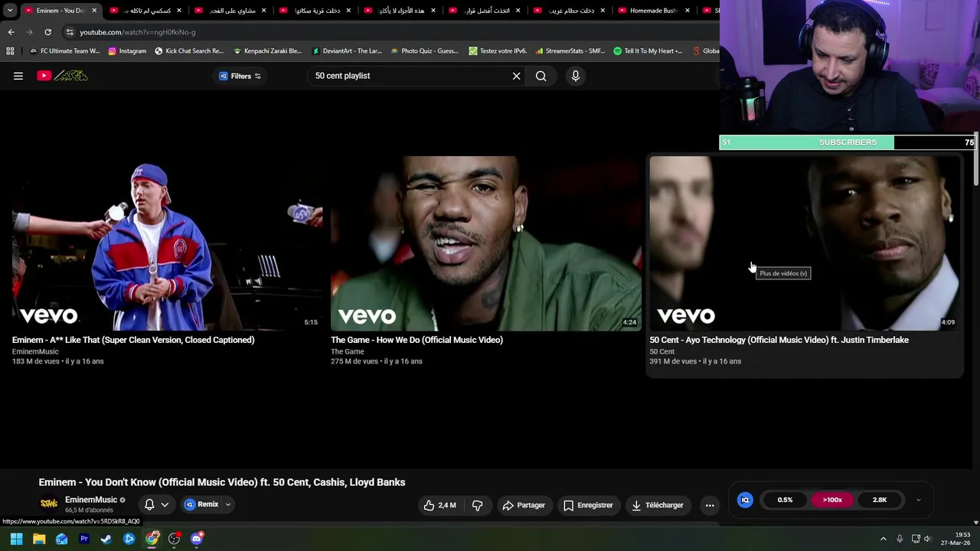The image size is (980, 551).
Task: Open the StreamerStats - SMF... bookmark
Action: (570, 51)
